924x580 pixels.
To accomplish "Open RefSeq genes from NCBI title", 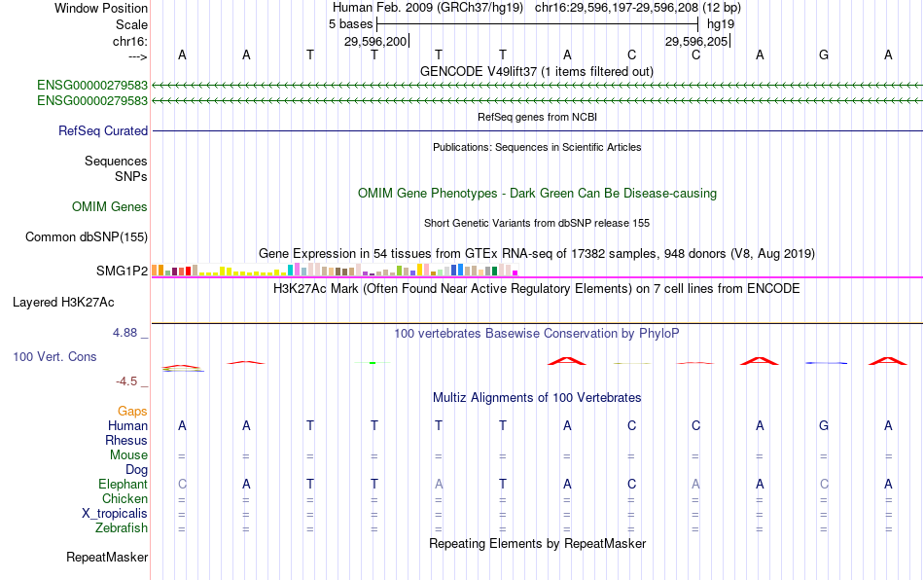I will pos(537,117).
